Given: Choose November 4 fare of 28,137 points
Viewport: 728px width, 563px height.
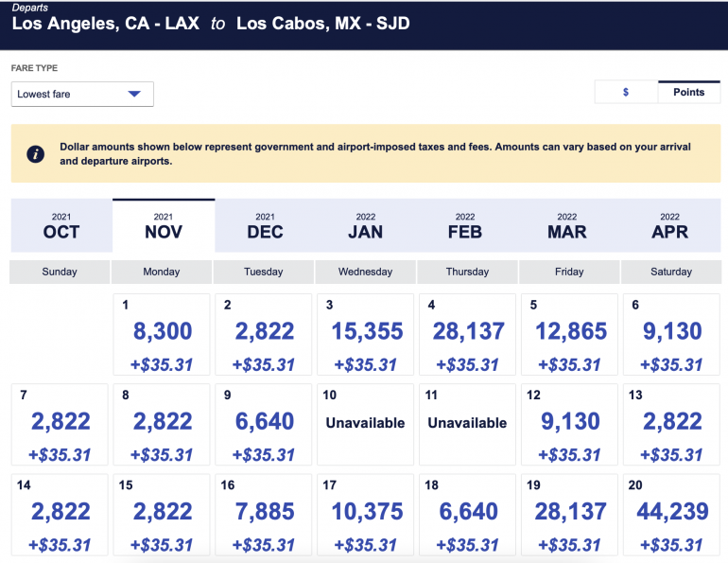Looking at the screenshot, I should (468, 335).
